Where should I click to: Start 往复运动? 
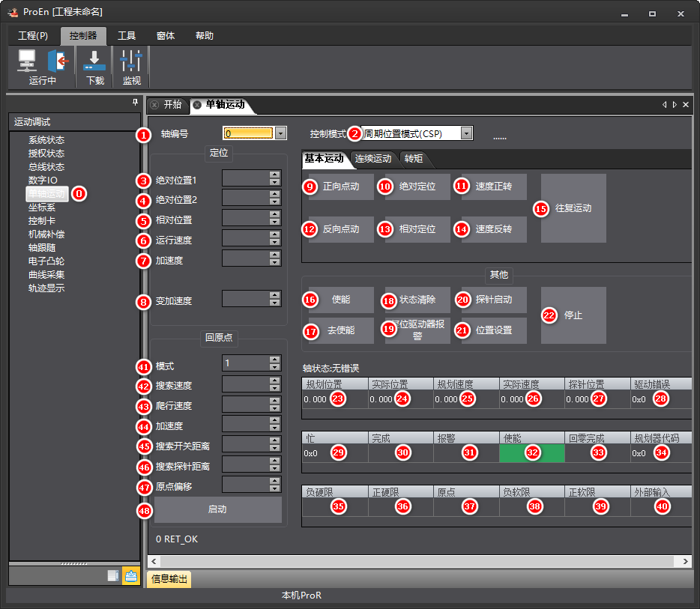(x=573, y=208)
